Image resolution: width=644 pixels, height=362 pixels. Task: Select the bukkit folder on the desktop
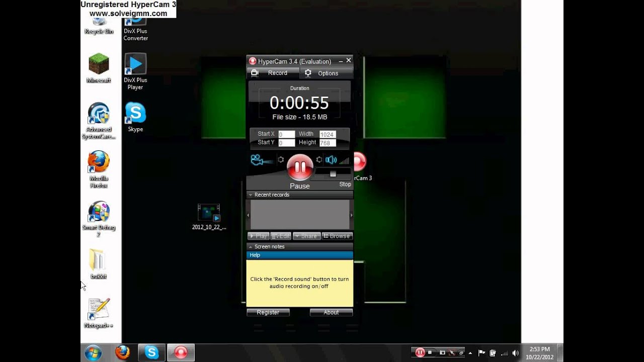click(99, 264)
